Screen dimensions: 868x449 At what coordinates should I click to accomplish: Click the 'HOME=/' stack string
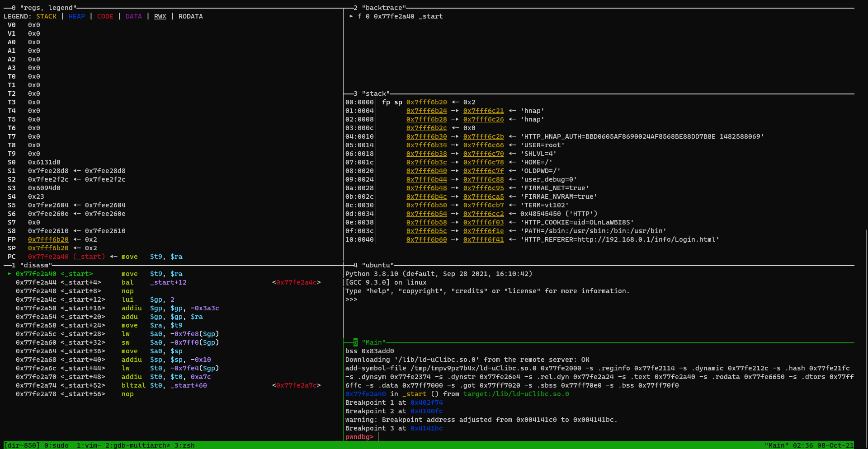(x=537, y=162)
